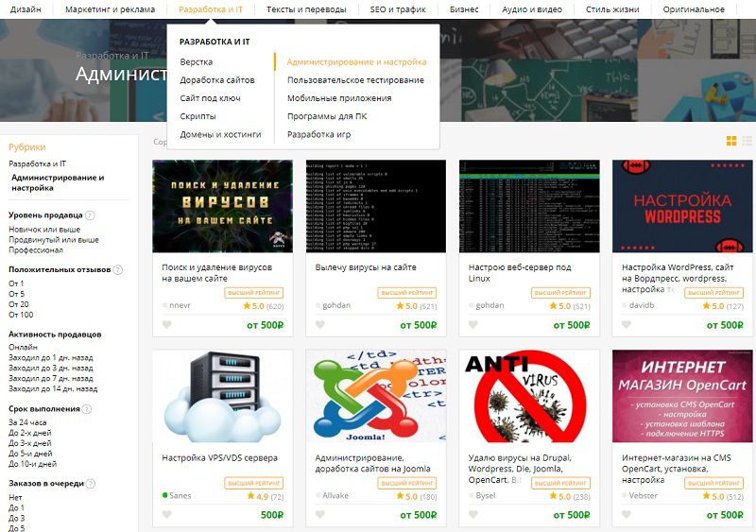Click the 'высший рейтинг' badge on Allvake card
Screen dimensions: 756x532
click(407, 483)
